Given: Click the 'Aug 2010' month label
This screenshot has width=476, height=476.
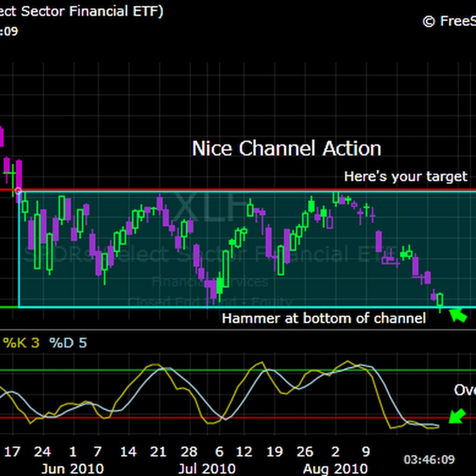Looking at the screenshot, I should click(335, 469).
